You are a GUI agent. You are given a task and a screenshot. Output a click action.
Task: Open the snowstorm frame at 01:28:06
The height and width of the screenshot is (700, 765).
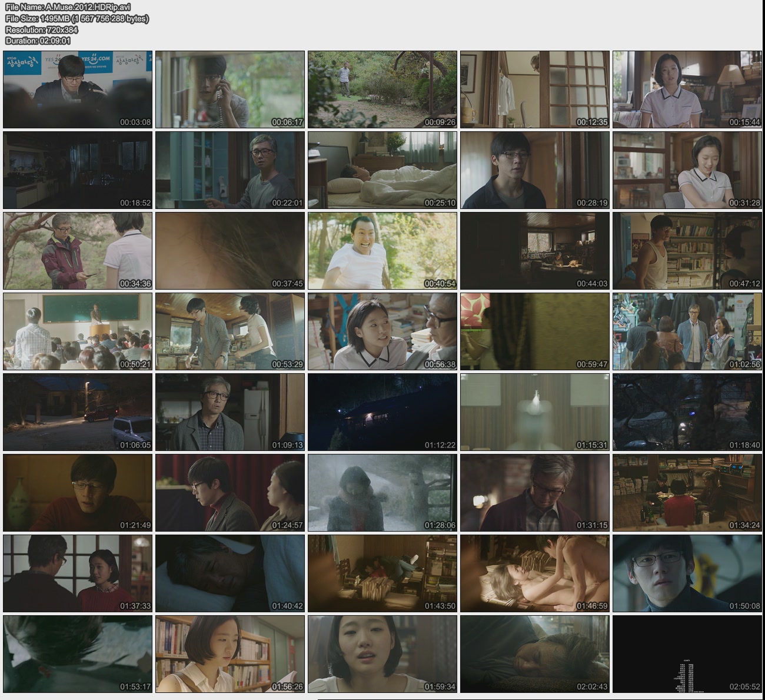(x=382, y=493)
